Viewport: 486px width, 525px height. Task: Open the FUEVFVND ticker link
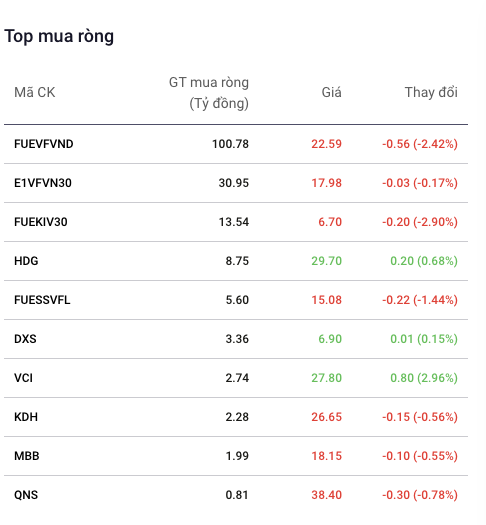[44, 144]
